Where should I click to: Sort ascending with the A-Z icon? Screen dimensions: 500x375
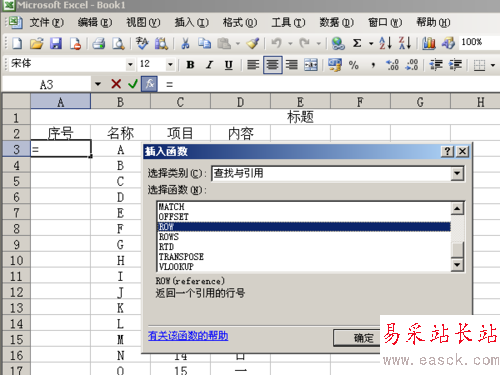(x=386, y=43)
